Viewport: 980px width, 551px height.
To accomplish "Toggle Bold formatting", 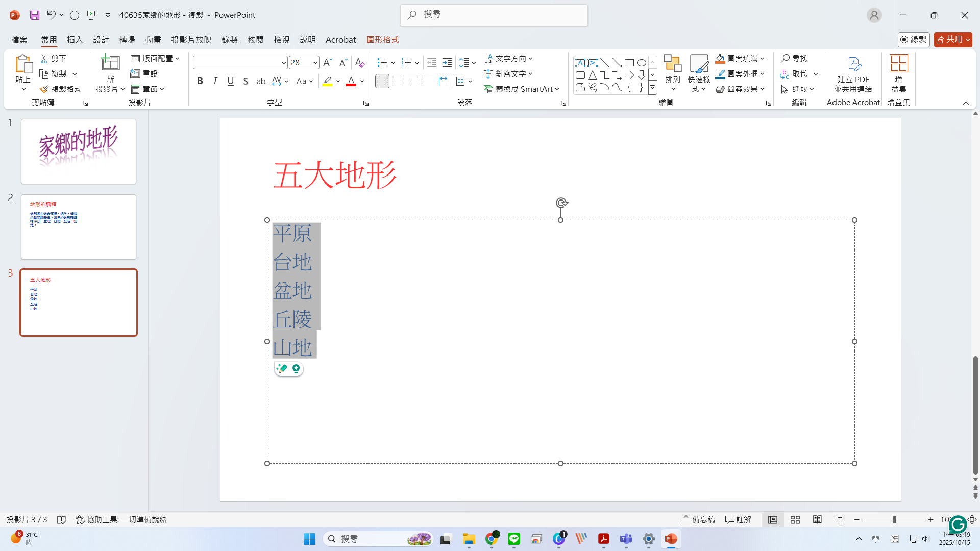I will click(x=200, y=81).
